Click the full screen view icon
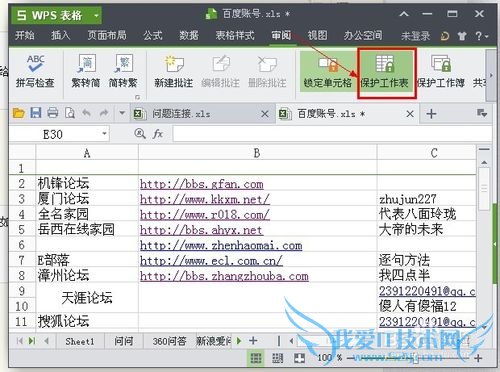Viewport: 500px width, 372px height. coord(299,358)
